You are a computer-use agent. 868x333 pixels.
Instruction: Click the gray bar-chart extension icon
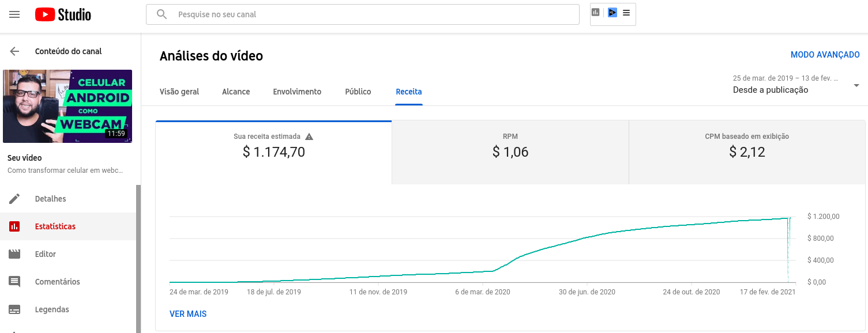click(x=596, y=13)
